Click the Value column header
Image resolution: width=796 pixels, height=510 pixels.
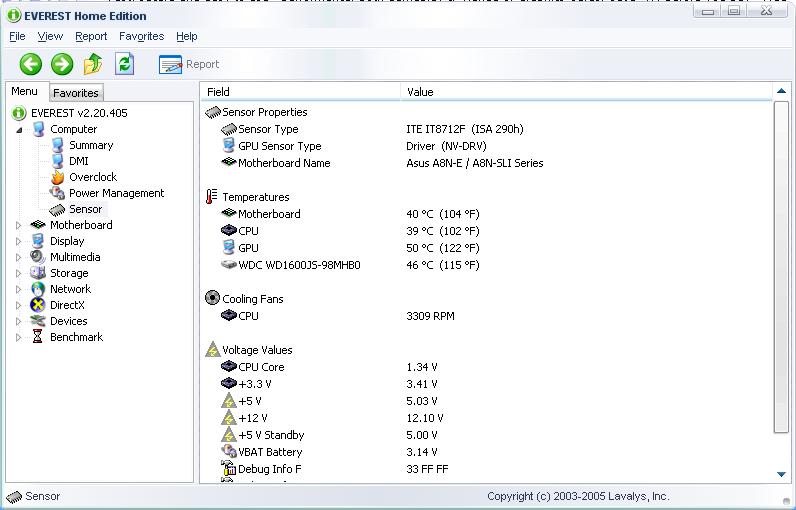[x=420, y=92]
